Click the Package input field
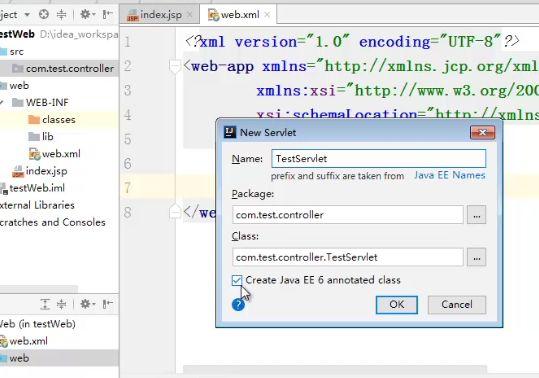The height and width of the screenshot is (378, 539). coord(348,215)
